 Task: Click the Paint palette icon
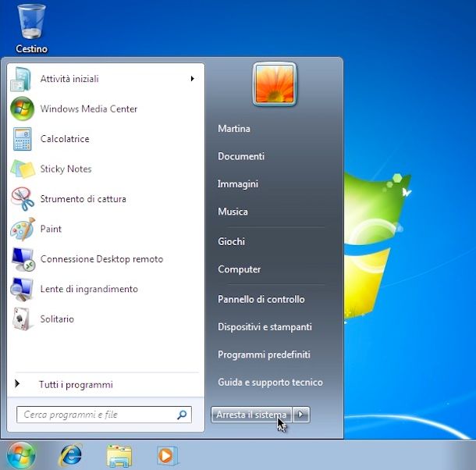tap(23, 229)
